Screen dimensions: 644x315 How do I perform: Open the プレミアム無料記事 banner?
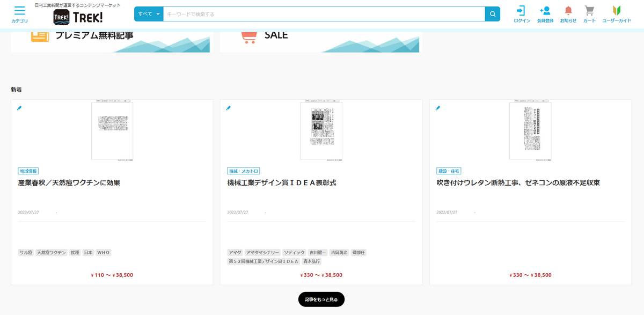[110, 42]
